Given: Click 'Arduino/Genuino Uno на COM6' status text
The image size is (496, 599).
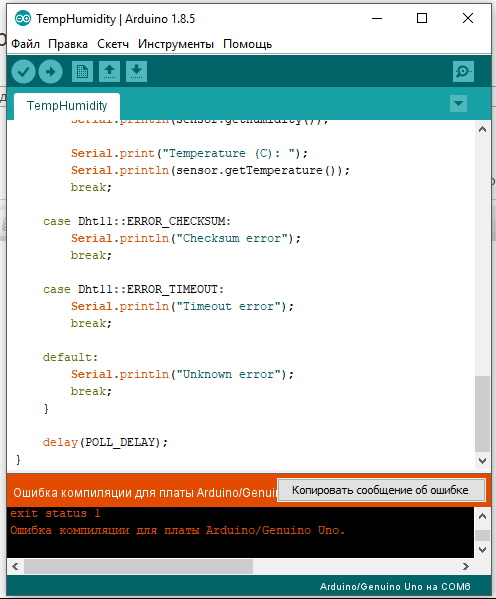Looking at the screenshot, I should [x=395, y=586].
